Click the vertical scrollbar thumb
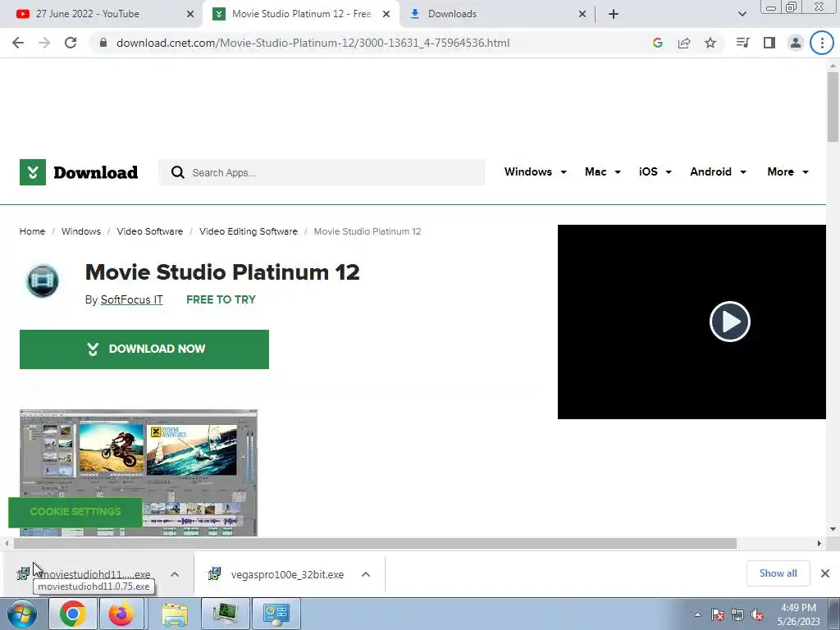Image resolution: width=840 pixels, height=630 pixels. (833, 107)
